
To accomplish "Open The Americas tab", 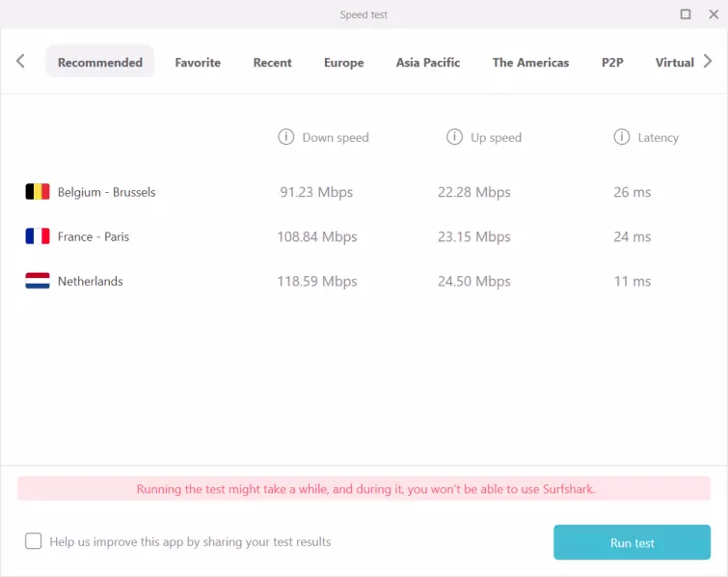I will tap(530, 63).
